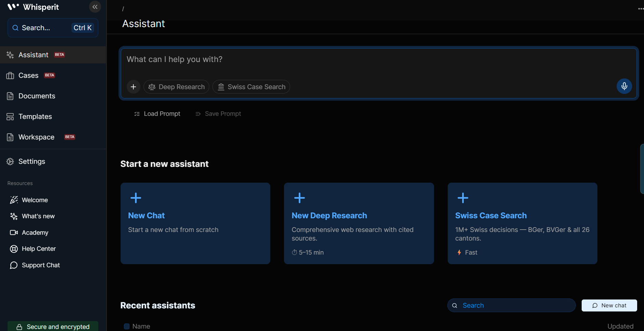Viewport: 644px width, 331px height.
Task: Open the three-dot more options menu
Action: pos(641,9)
